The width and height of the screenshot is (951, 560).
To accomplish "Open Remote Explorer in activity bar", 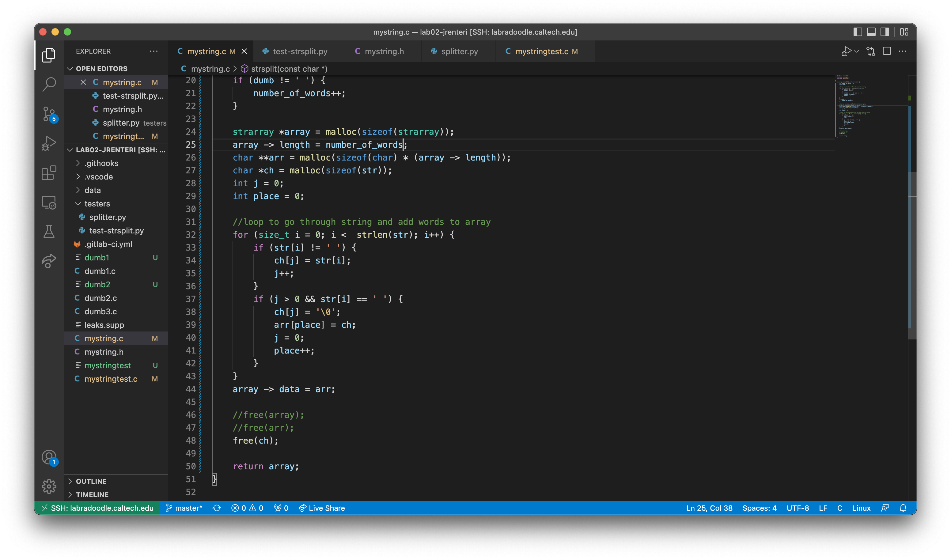I will coord(49,202).
